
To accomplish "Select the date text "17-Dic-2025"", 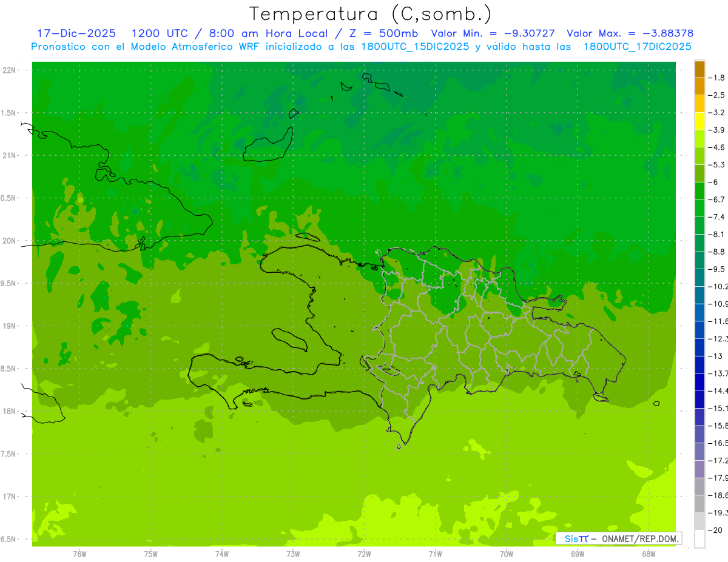I will tap(76, 33).
